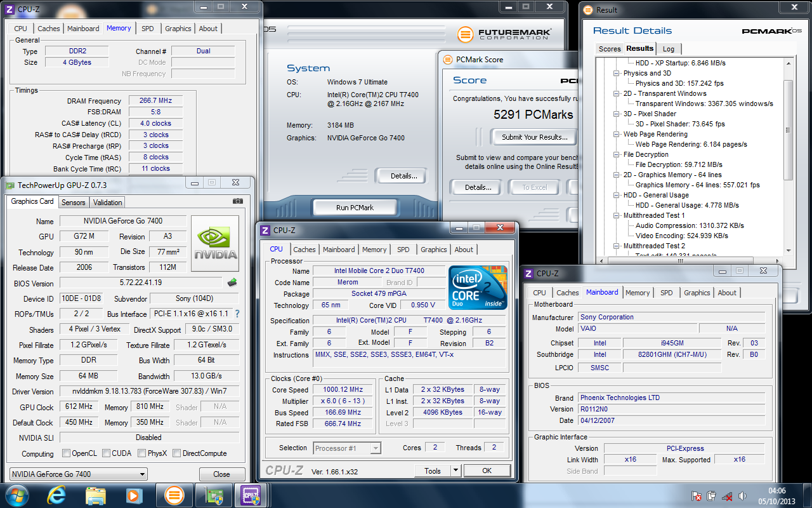This screenshot has height=508, width=812.
Task: Click the Intel Core 2 Duo logo
Action: (x=478, y=288)
